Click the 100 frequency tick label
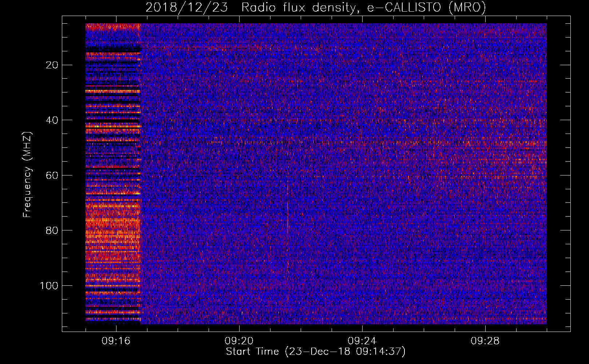589x364 pixels. pyautogui.click(x=49, y=286)
